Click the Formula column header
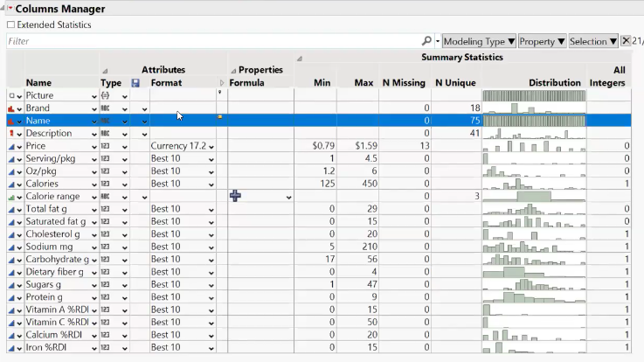The width and height of the screenshot is (644, 362). coord(246,82)
